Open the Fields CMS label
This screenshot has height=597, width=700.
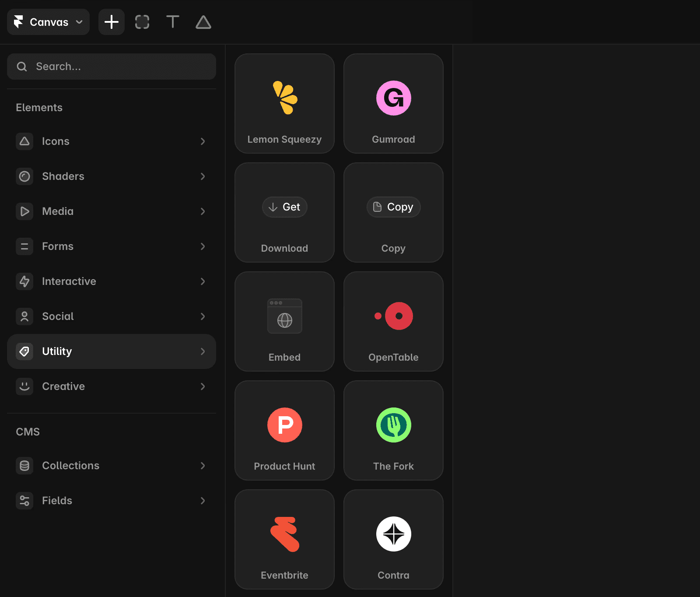(x=57, y=501)
